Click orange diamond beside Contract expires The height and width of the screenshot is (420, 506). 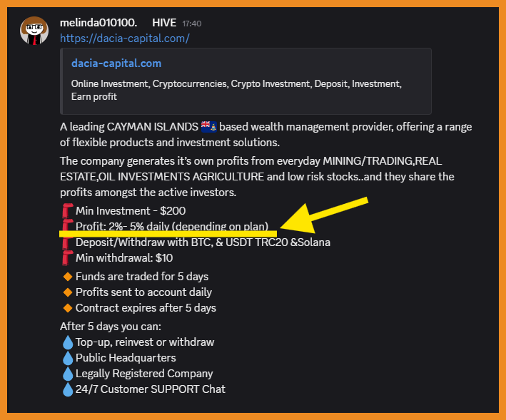pos(69,308)
